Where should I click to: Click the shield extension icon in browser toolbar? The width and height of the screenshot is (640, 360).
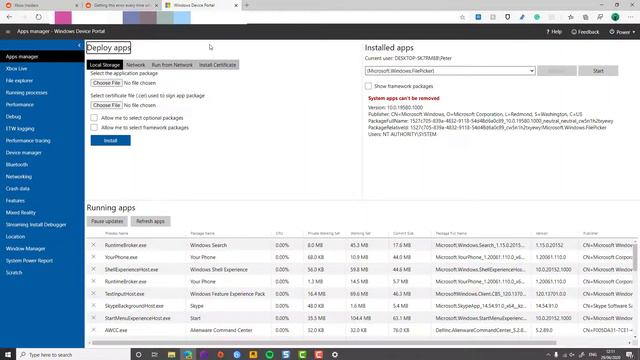click(507, 17)
